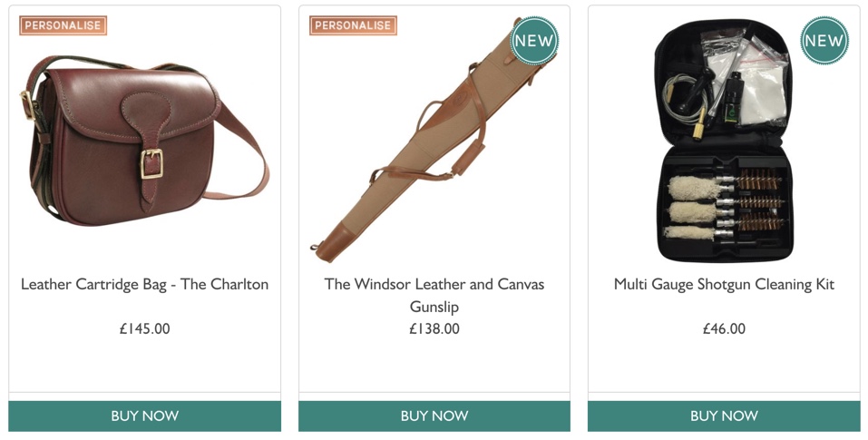Screen dimensions: 868x440
Task: Click the £46.00 price
Action: [x=724, y=328]
